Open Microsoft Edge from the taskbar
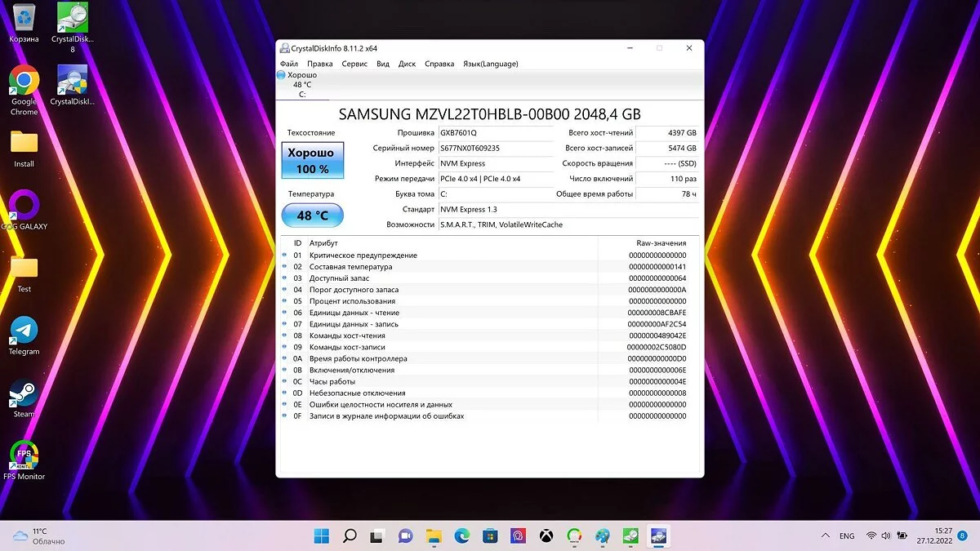Viewport: 980px width, 551px height. tap(461, 535)
